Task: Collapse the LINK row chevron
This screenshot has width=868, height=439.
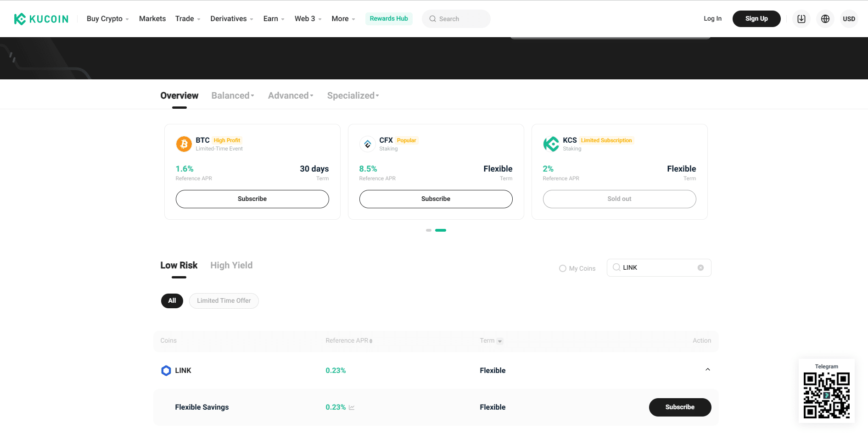Action: click(x=708, y=370)
